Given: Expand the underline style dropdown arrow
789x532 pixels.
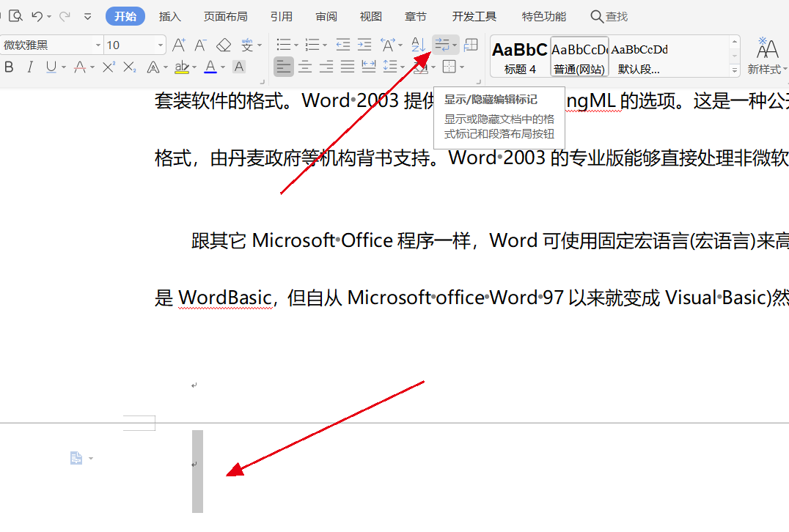Looking at the screenshot, I should 64,67.
